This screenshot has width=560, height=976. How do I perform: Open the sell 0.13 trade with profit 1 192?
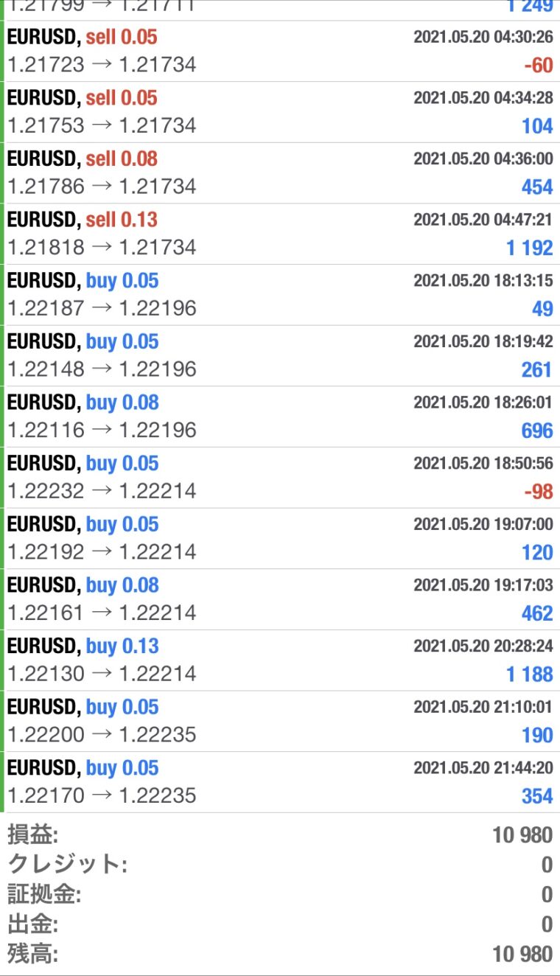click(x=280, y=234)
